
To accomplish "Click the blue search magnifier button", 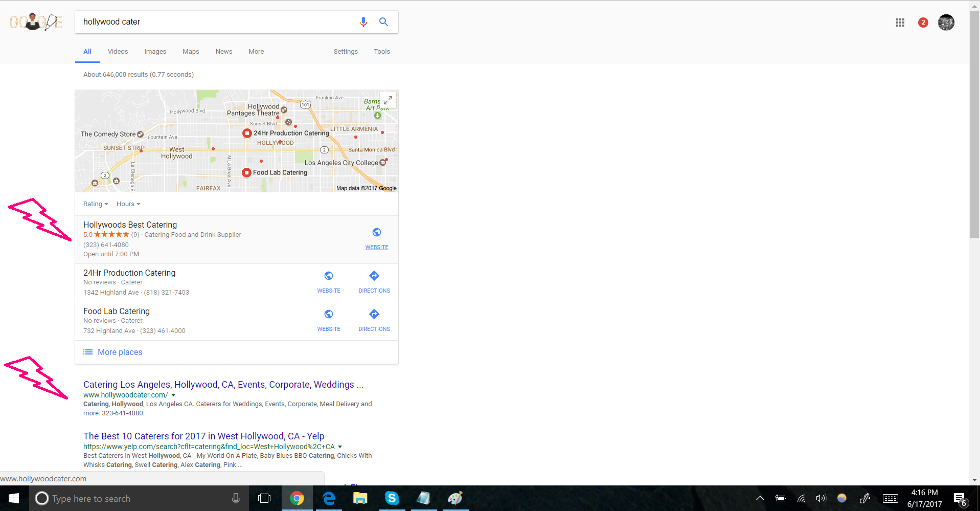I will click(x=383, y=22).
